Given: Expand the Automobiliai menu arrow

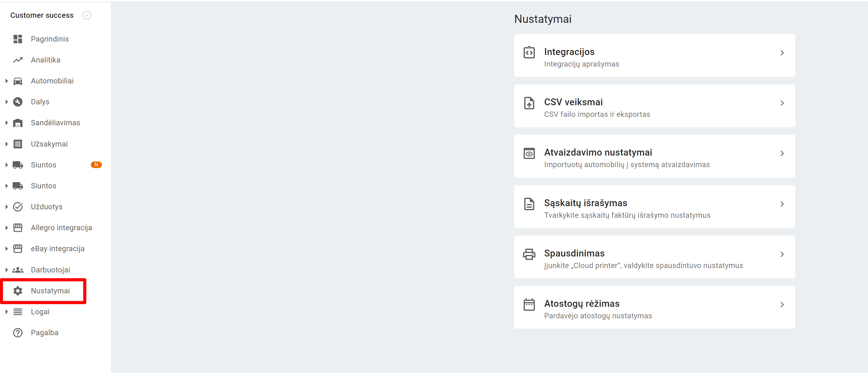Looking at the screenshot, I should click(x=7, y=81).
